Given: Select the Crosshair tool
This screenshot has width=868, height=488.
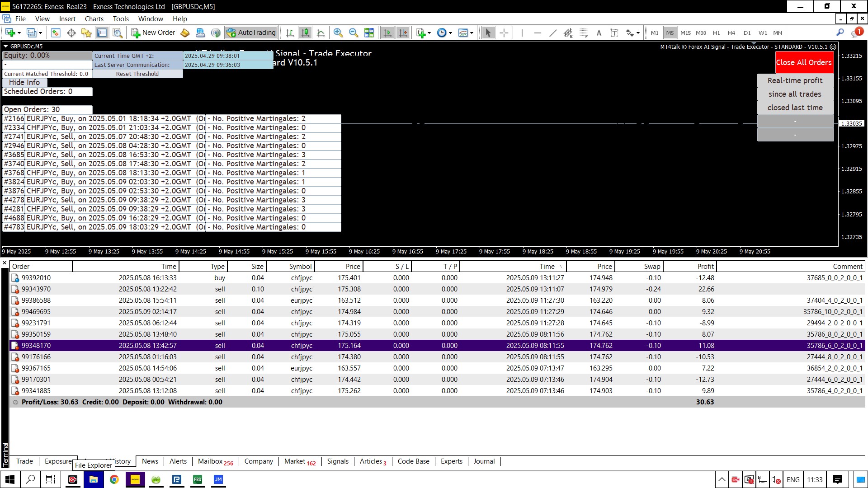Looking at the screenshot, I should coord(504,33).
